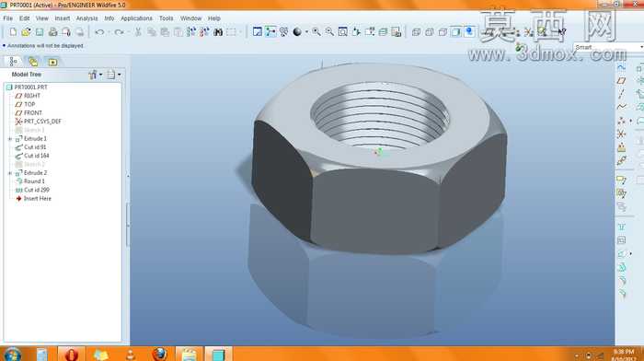
Task: Paste the copied feature
Action: pyautogui.click(x=165, y=31)
